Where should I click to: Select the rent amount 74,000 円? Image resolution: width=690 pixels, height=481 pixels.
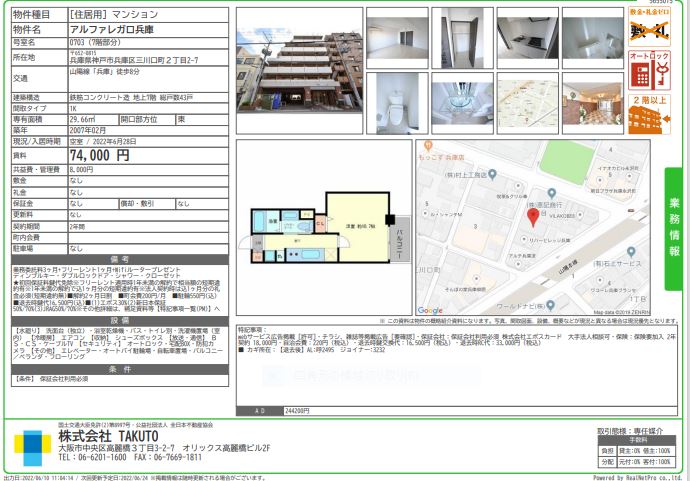99,155
